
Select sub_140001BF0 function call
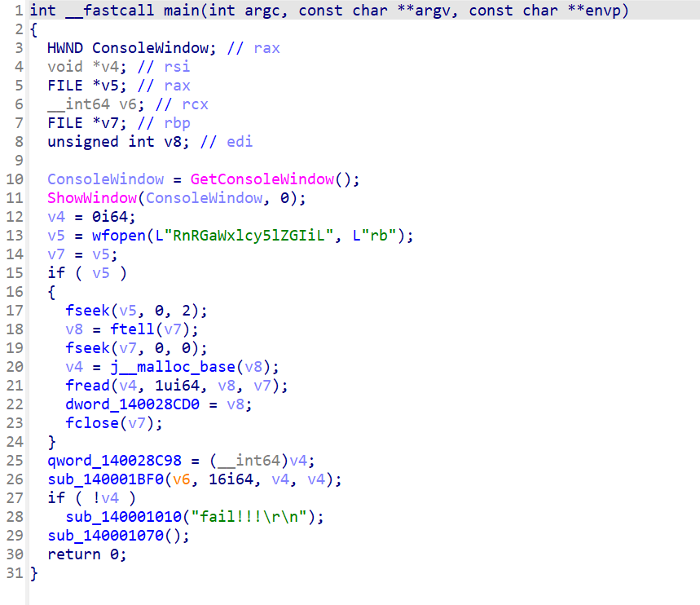(106, 479)
